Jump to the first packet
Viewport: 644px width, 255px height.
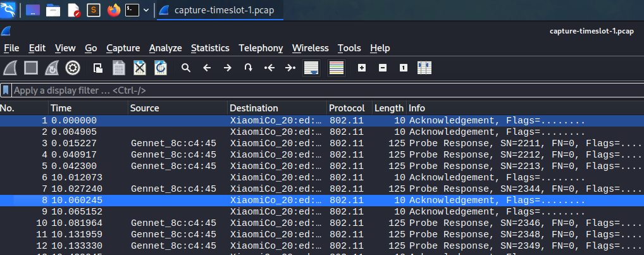point(269,68)
